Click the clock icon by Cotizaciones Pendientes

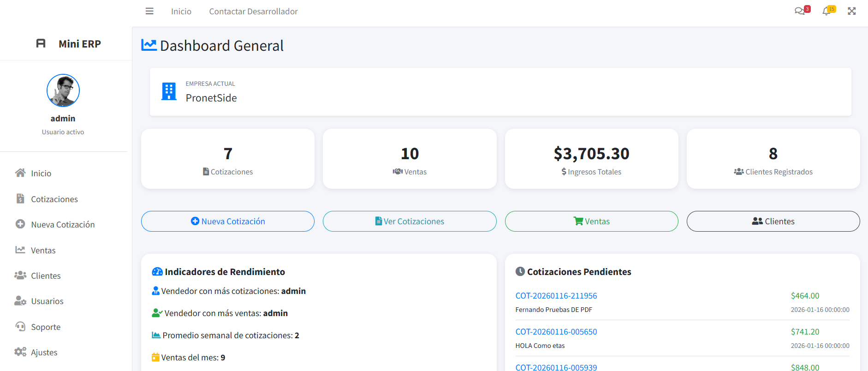click(x=520, y=272)
